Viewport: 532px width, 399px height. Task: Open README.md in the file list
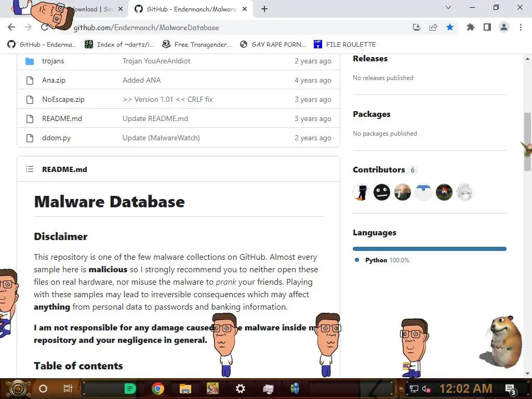click(x=62, y=119)
